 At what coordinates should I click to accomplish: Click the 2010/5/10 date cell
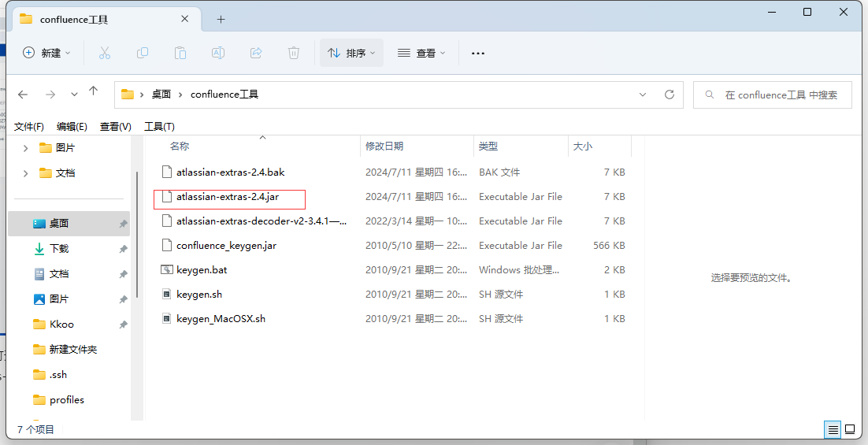pyautogui.click(x=416, y=245)
